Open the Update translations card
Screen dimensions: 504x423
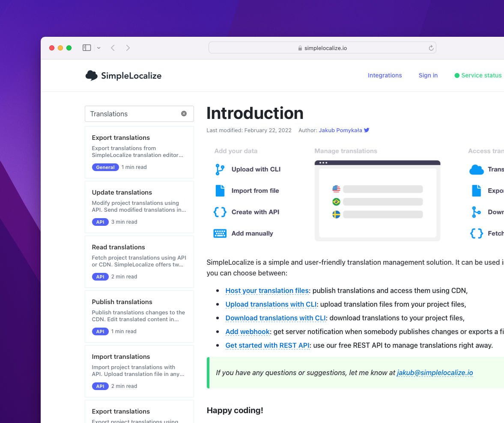click(139, 207)
